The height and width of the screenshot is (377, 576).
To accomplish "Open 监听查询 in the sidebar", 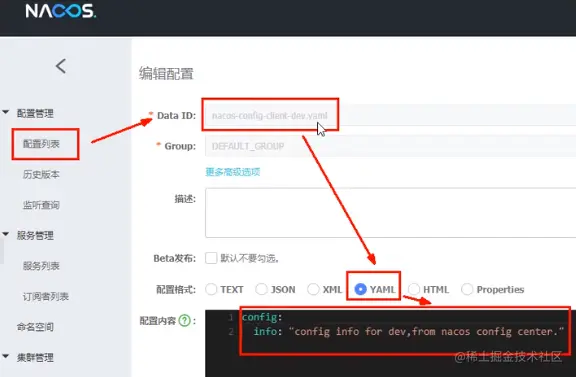I will (x=41, y=205).
